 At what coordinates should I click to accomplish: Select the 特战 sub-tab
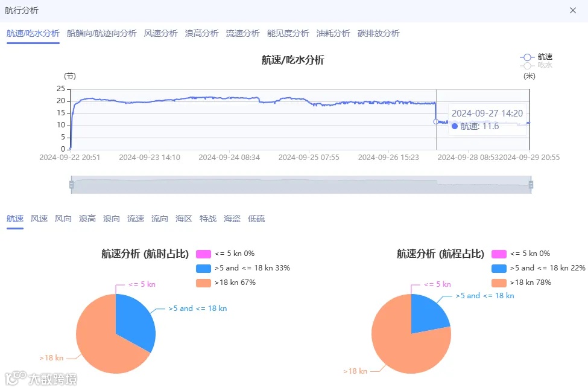(207, 219)
